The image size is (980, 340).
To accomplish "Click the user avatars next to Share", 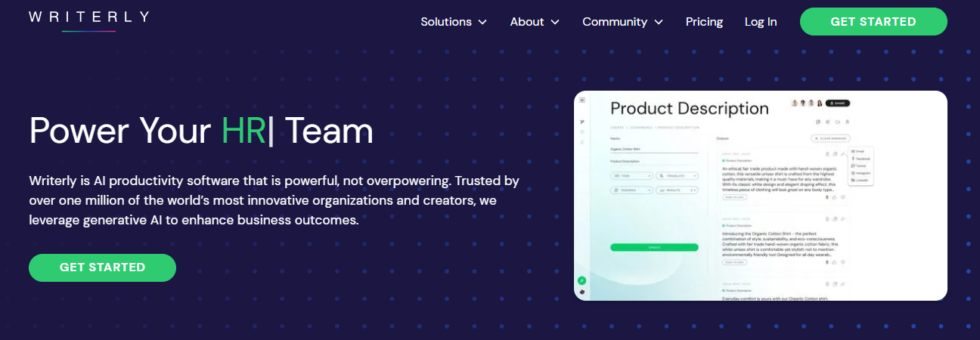I will [x=806, y=104].
